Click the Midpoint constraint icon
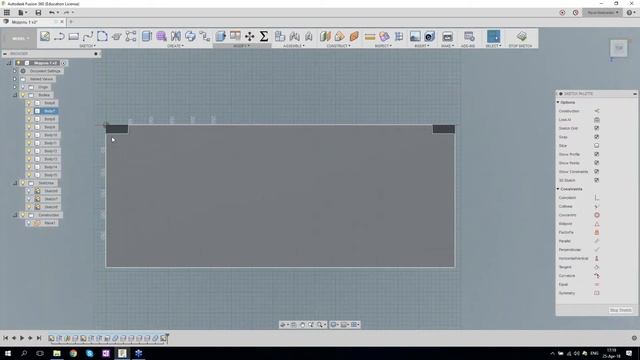The height and width of the screenshot is (360, 640). coord(597,224)
